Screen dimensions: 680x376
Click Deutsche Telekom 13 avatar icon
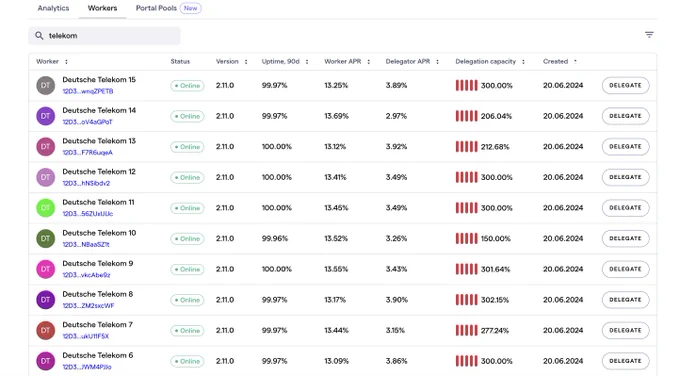(x=46, y=147)
